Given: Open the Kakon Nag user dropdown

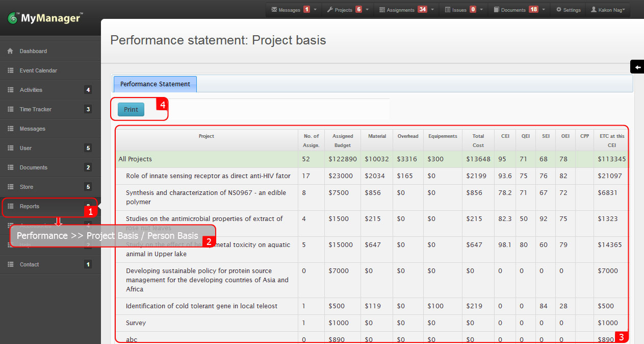Looking at the screenshot, I should click(609, 10).
